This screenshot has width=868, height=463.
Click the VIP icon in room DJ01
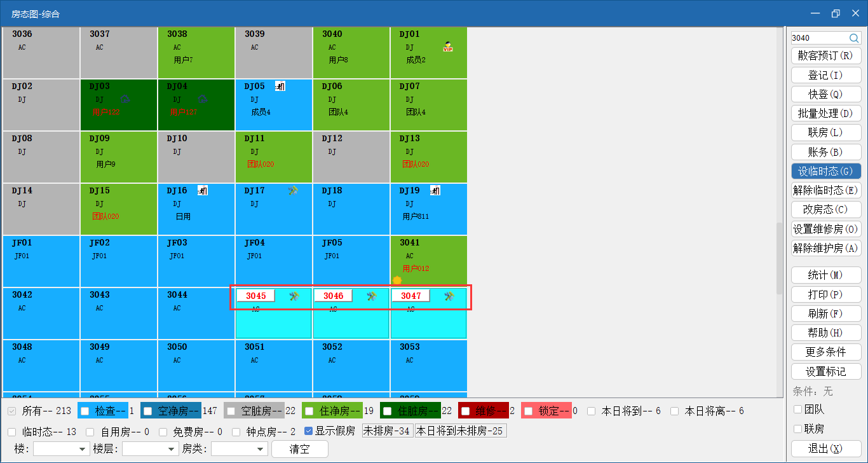[x=448, y=46]
